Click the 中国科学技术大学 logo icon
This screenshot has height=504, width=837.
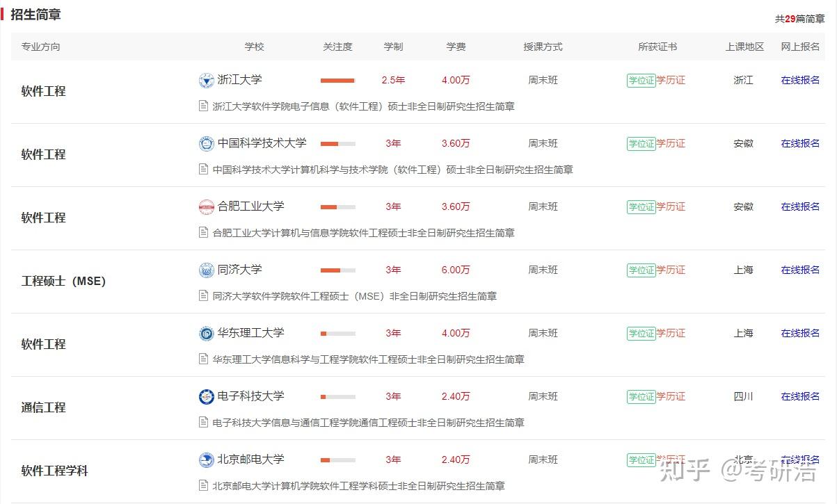207,144
